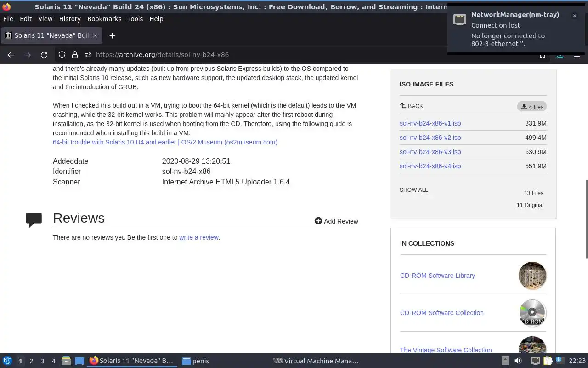Open the Edit menu
The height and width of the screenshot is (368, 588).
26,19
